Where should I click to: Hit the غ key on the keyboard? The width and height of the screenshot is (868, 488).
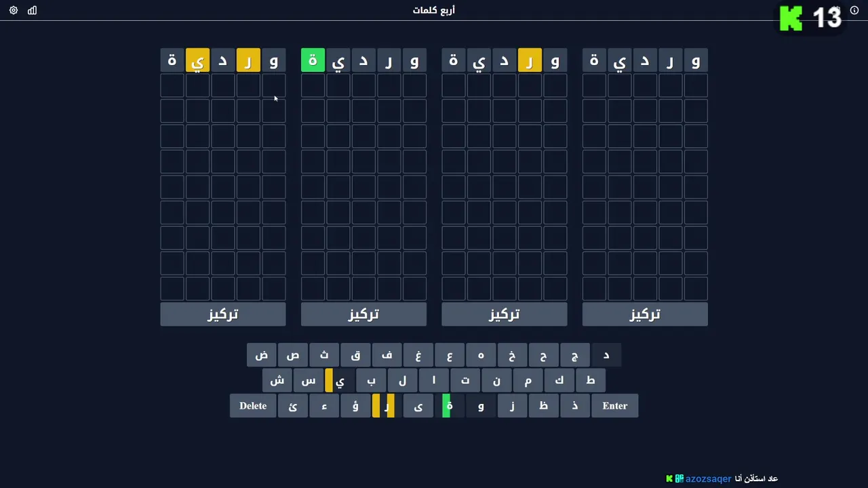tap(418, 355)
